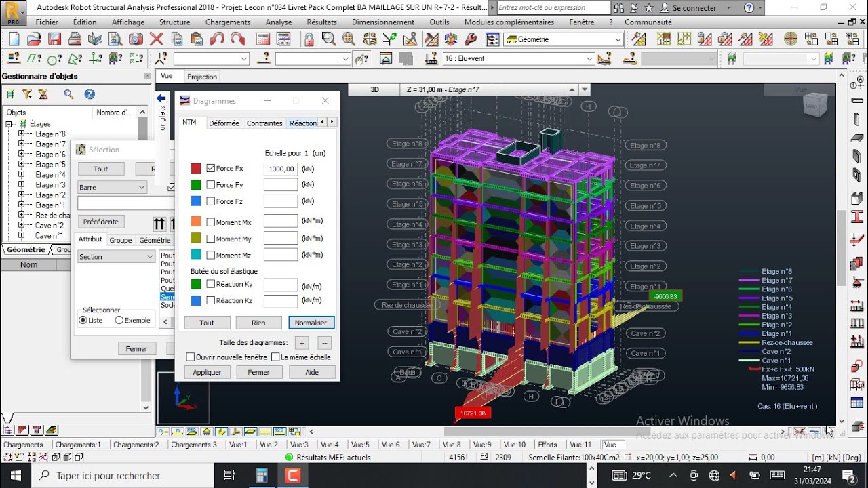Image resolution: width=868 pixels, height=488 pixels.
Task: Enable the Force Fy checkbox
Action: click(211, 184)
